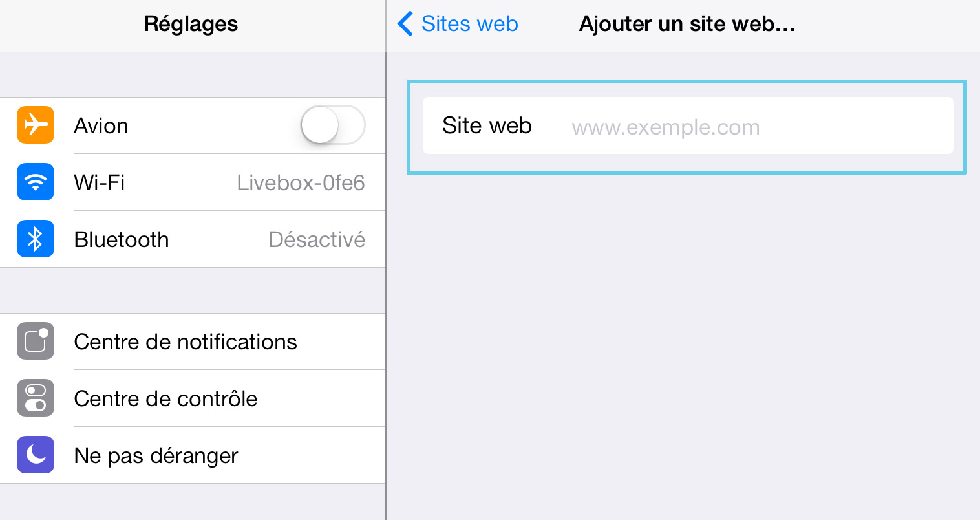This screenshot has width=980, height=520.
Task: Go back to Sites web
Action: pyautogui.click(x=458, y=24)
